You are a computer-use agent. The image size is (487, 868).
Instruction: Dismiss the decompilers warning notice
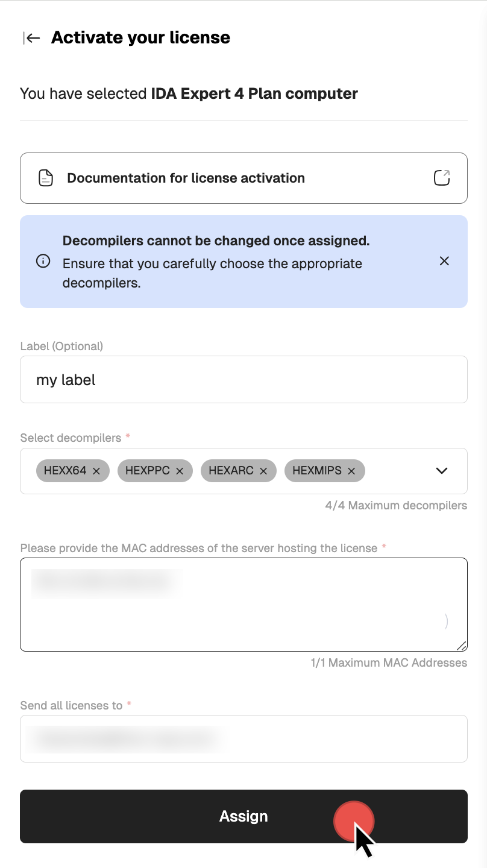(444, 261)
